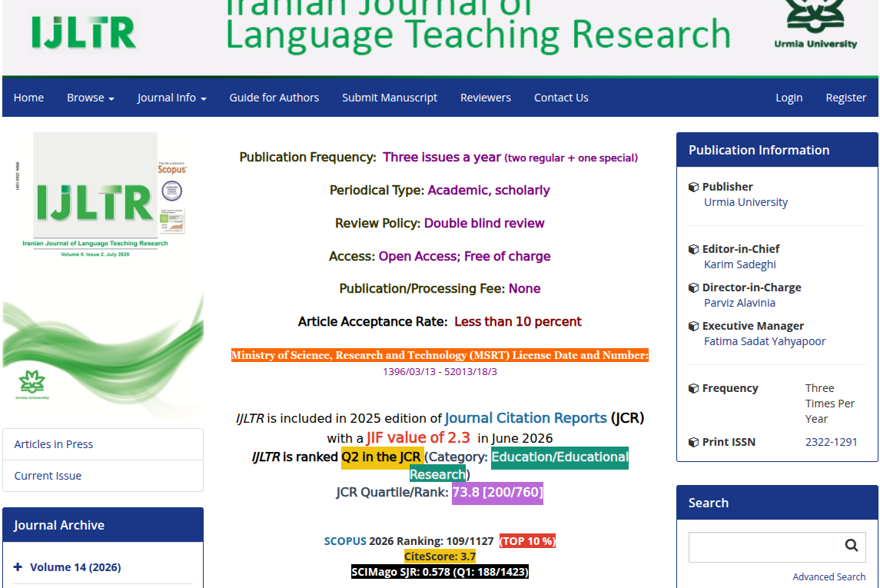880x588 pixels.
Task: Open the Contact Us page
Action: [561, 98]
